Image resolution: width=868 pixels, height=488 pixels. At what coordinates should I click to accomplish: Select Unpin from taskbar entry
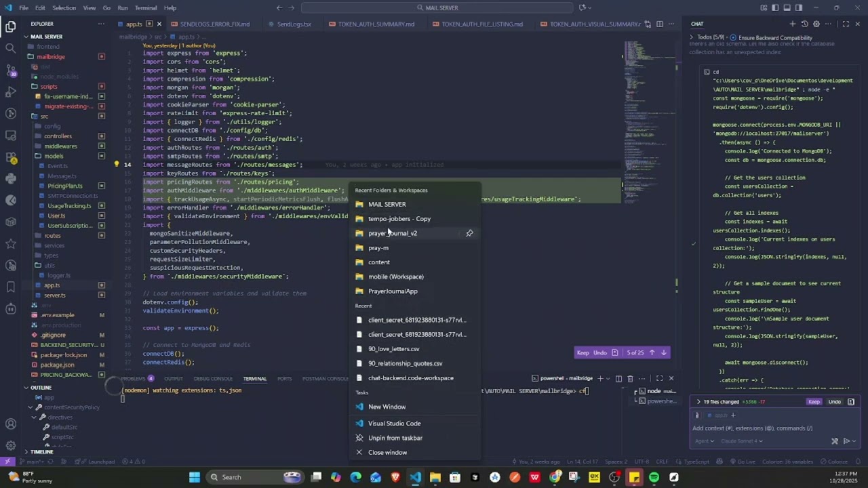(x=395, y=438)
